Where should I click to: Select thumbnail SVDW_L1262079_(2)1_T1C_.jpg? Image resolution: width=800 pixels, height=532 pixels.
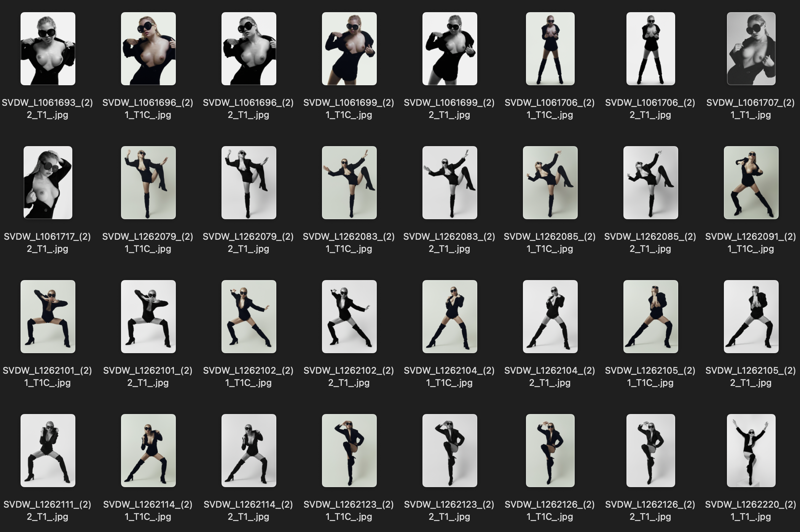(148, 183)
